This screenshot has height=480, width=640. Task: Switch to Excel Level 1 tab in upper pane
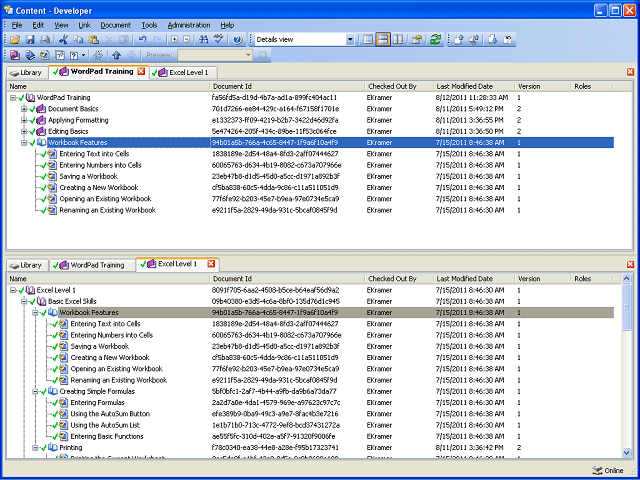coord(184,73)
